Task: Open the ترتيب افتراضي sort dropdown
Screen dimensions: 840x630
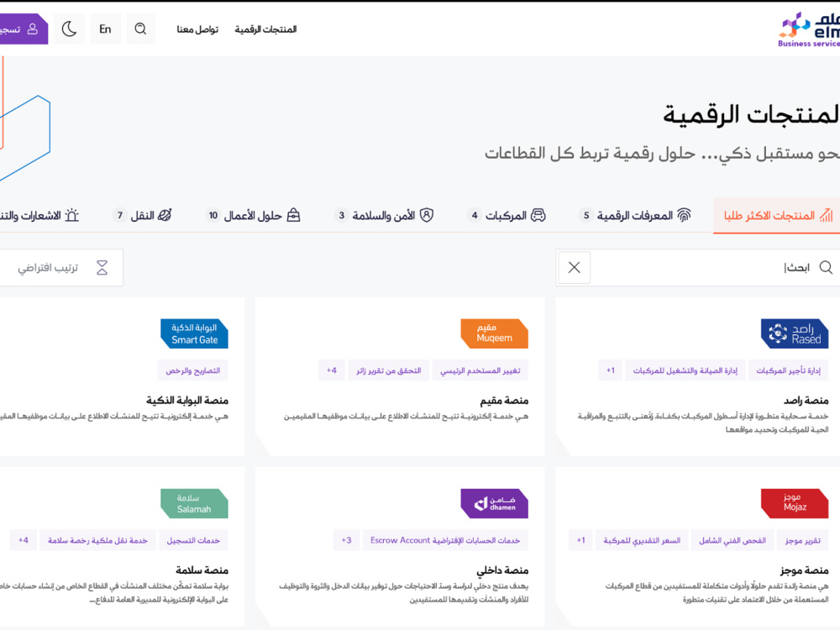Action: coord(61,267)
